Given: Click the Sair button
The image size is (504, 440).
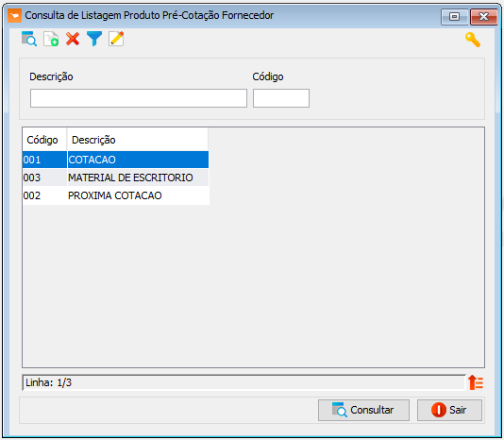Looking at the screenshot, I should (x=449, y=410).
